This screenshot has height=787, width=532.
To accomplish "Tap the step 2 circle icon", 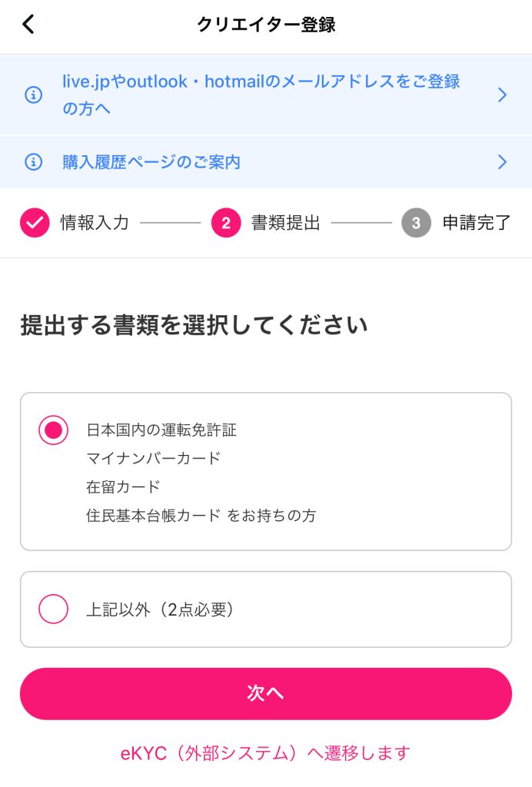I will (226, 223).
